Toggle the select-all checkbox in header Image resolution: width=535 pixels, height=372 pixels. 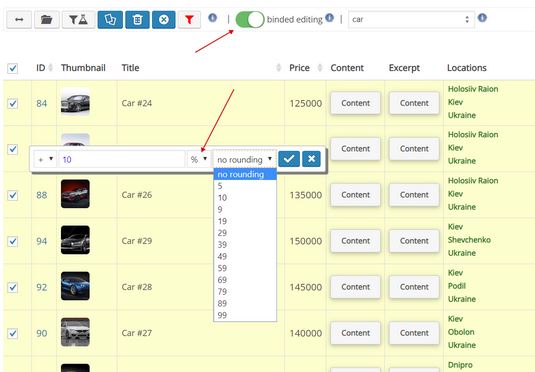(13, 68)
